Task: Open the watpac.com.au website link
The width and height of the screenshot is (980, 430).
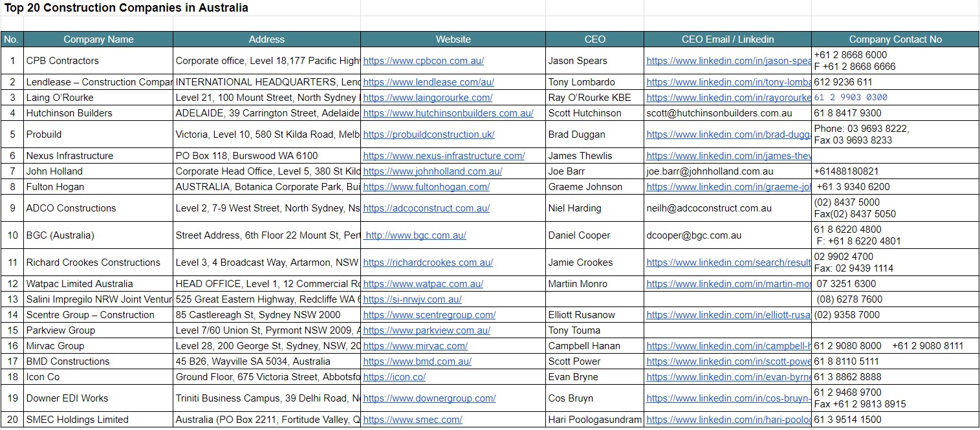Action: pyautogui.click(x=423, y=284)
